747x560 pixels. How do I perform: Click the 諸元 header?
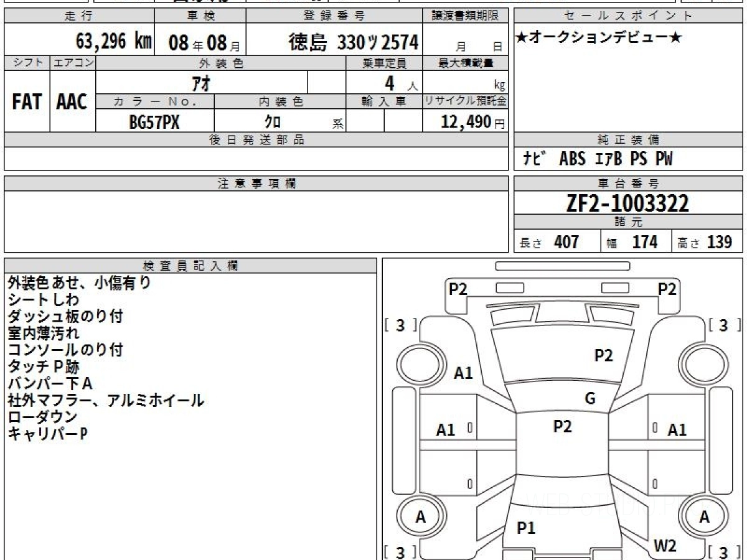pyautogui.click(x=628, y=222)
